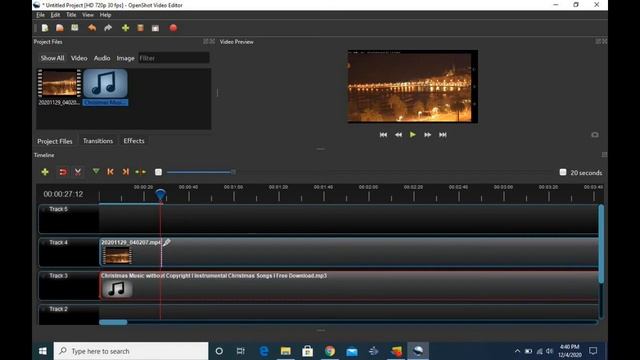640x360 pixels.
Task: Filter project files by Audio
Action: pos(102,58)
